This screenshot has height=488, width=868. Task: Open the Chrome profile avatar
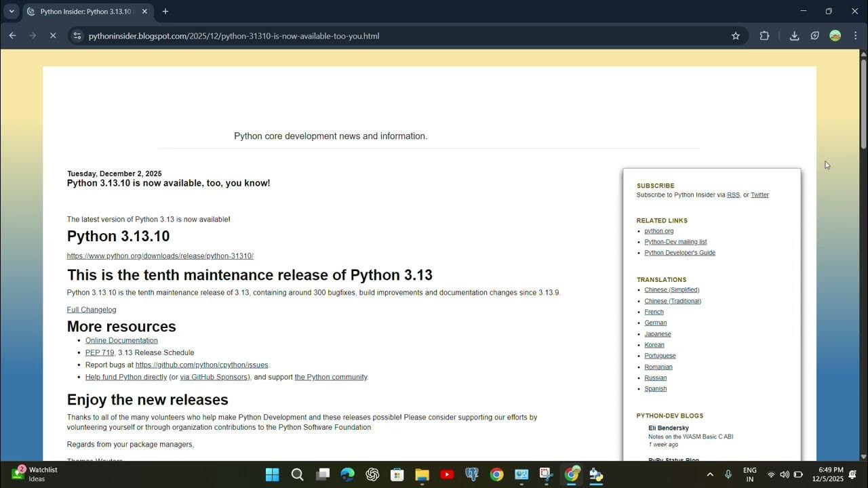(x=834, y=35)
